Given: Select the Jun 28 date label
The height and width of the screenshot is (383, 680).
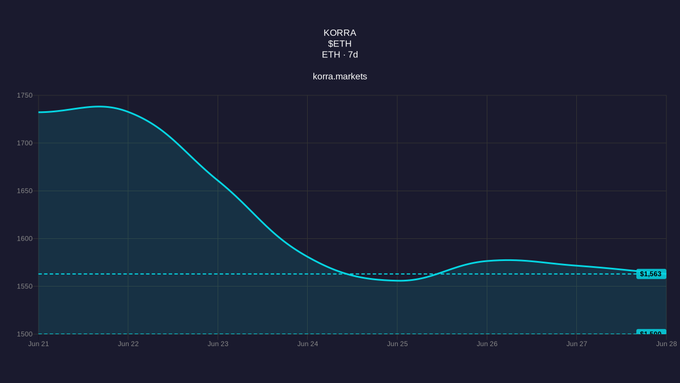Looking at the screenshot, I should (x=667, y=344).
